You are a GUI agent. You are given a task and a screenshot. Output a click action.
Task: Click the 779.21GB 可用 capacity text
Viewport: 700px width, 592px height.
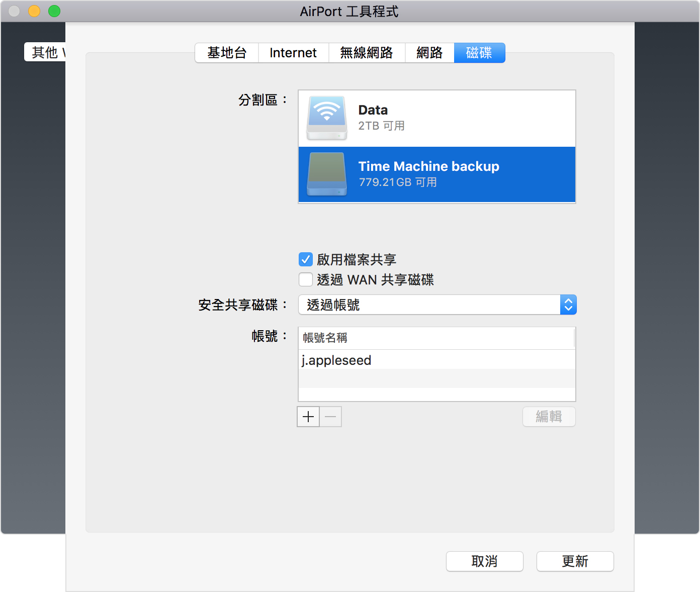pos(398,182)
